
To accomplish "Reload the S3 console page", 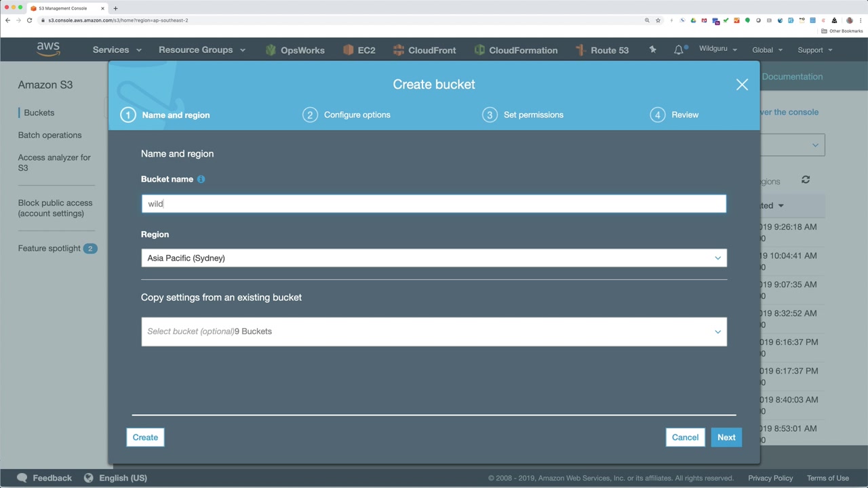I will [x=29, y=20].
